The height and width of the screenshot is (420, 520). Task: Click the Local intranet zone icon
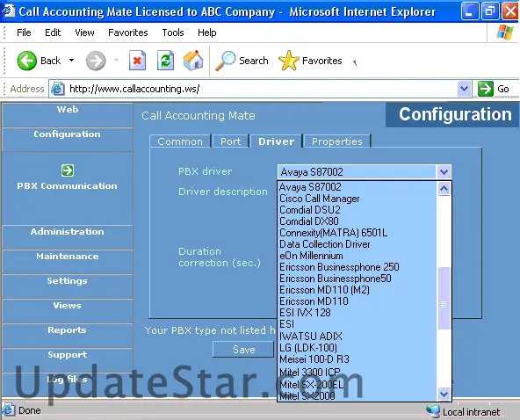433,411
